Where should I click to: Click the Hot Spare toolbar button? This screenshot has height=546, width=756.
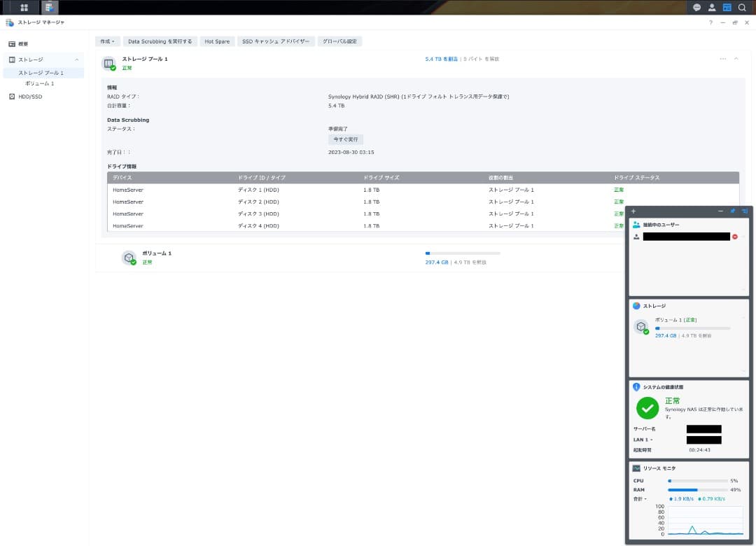[x=216, y=41]
